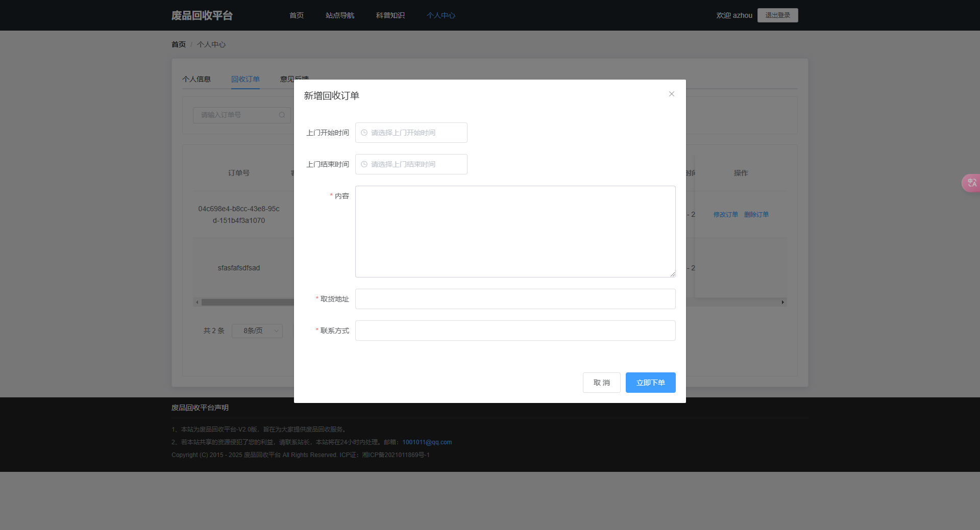This screenshot has height=530, width=980.
Task: Click the 取消 button
Action: [602, 383]
